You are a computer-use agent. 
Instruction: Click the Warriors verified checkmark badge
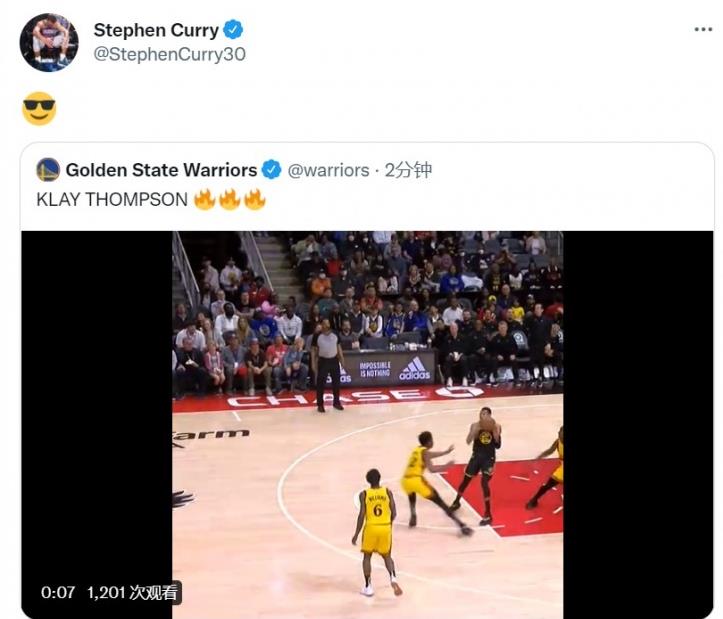click(x=272, y=170)
